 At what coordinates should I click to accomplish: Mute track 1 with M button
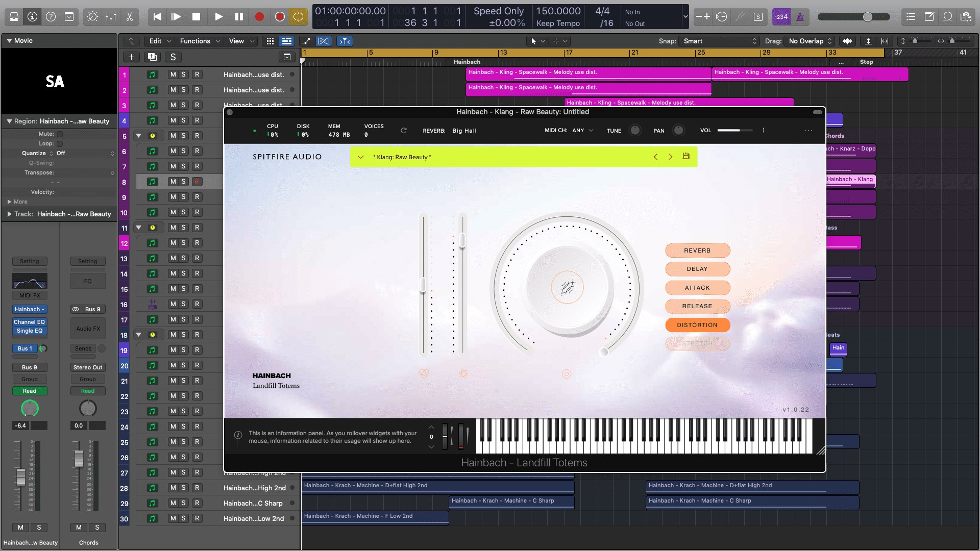click(x=173, y=74)
